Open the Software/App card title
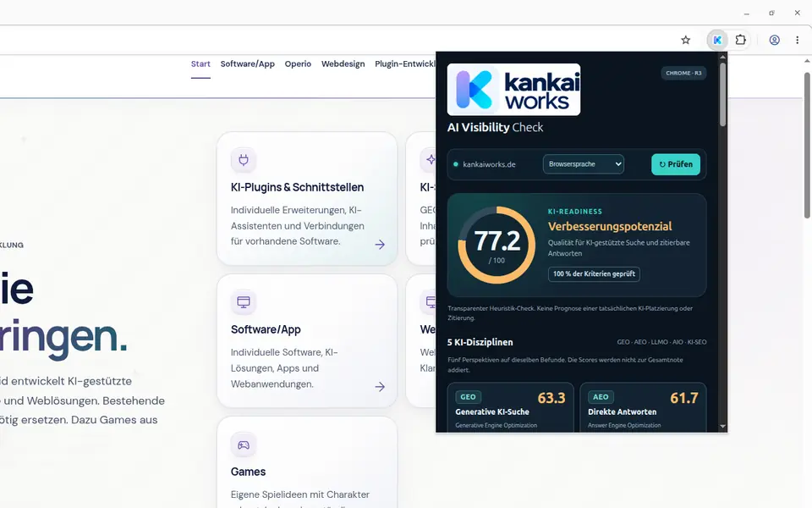 click(266, 329)
